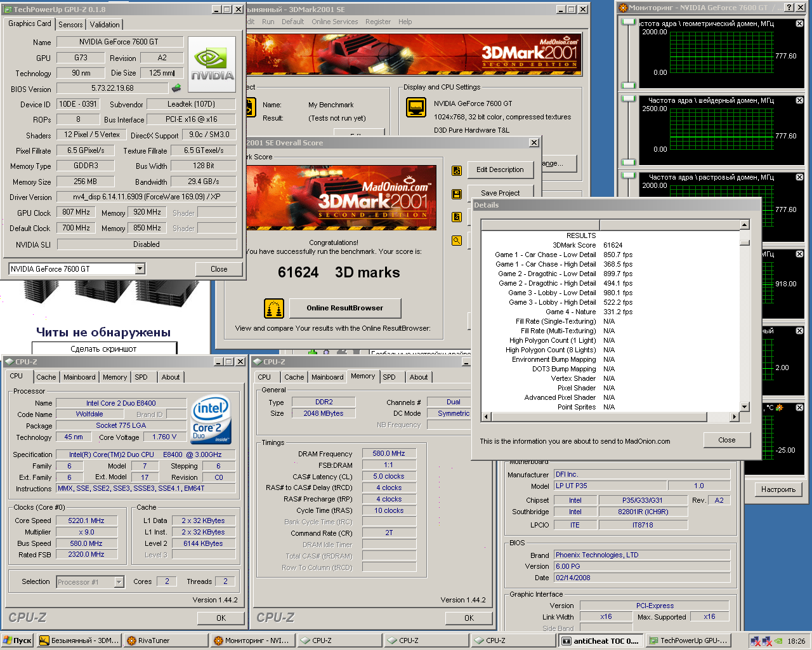Screen dimensions: 812x650
Task: Open Mainboard tab in left CPU-Z window
Action: 79,377
